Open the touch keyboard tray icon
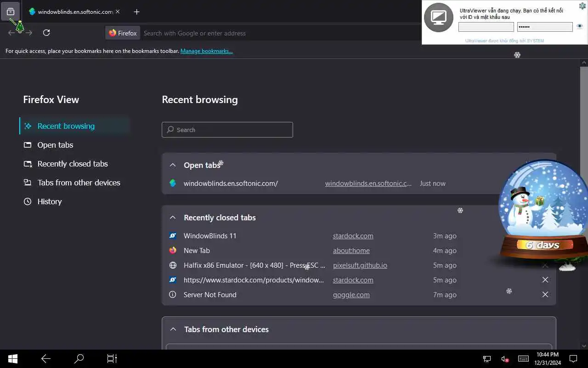 523,359
